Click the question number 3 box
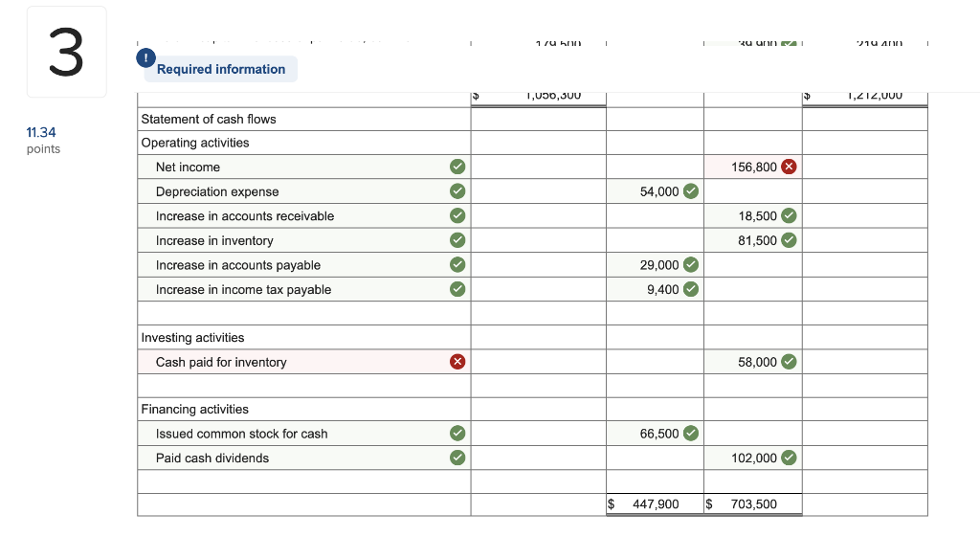Viewport: 980px width, 537px height. [66, 52]
